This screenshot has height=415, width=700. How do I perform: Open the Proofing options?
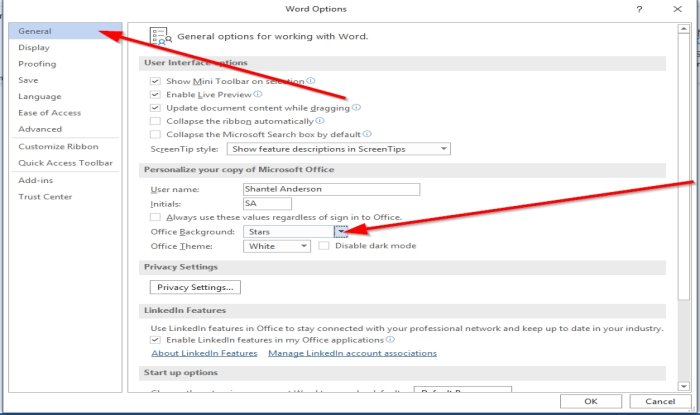point(37,64)
